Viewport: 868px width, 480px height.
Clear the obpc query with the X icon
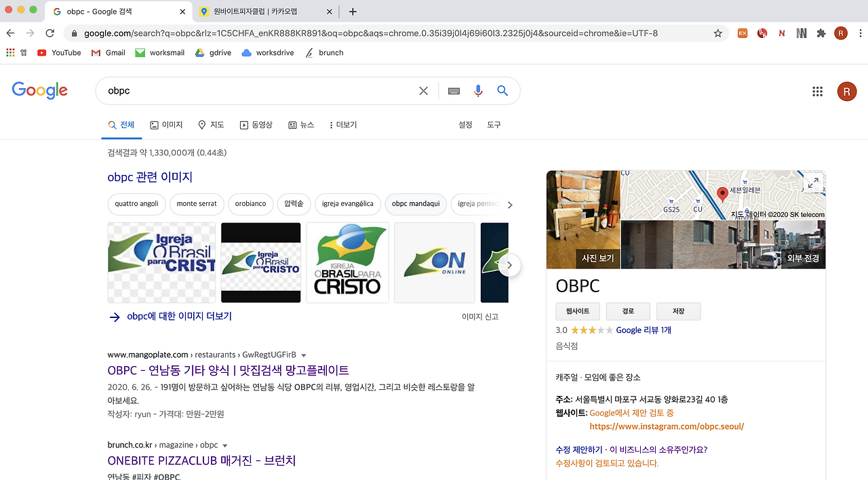pos(423,90)
